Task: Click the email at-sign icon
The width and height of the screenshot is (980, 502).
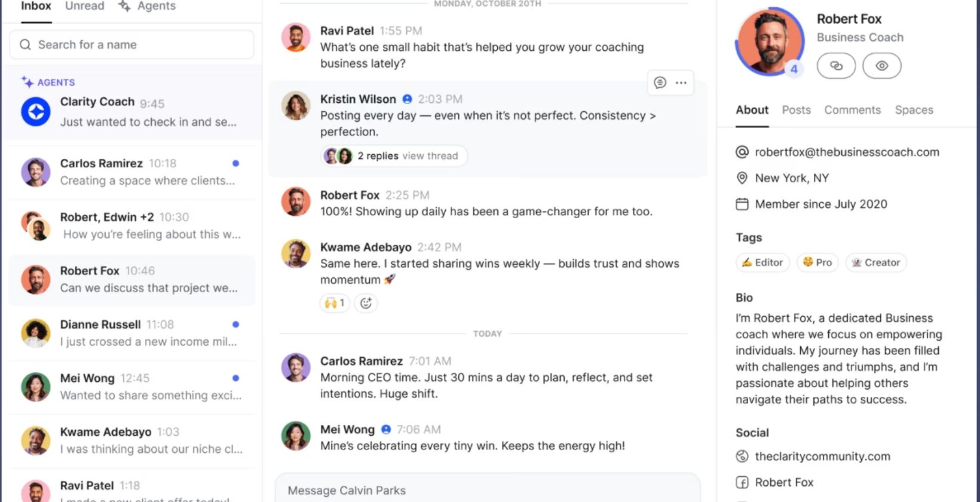Action: (x=742, y=152)
